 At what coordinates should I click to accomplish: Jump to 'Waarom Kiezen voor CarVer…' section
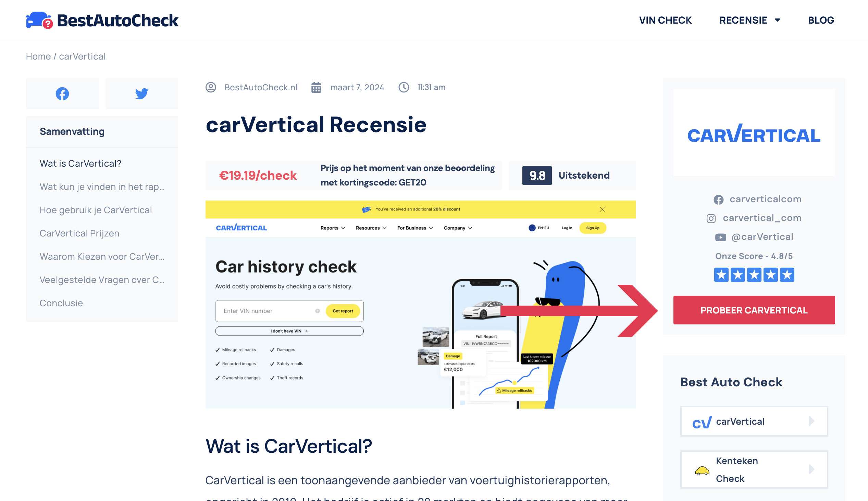(x=102, y=257)
